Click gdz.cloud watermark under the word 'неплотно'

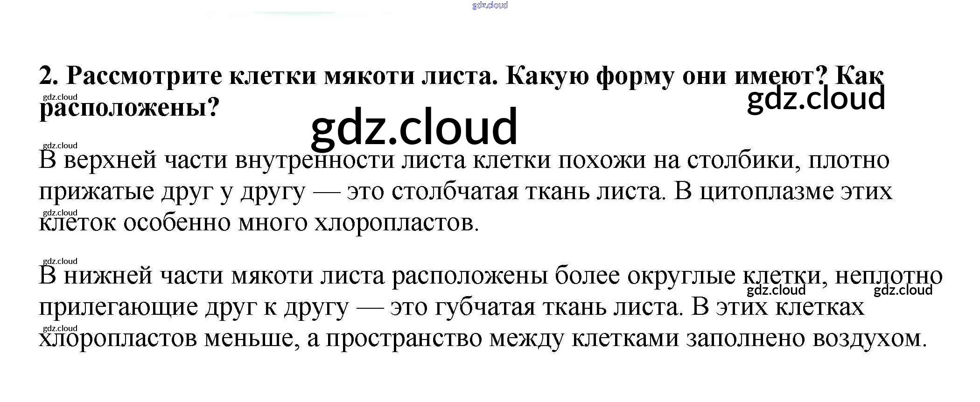[903, 290]
